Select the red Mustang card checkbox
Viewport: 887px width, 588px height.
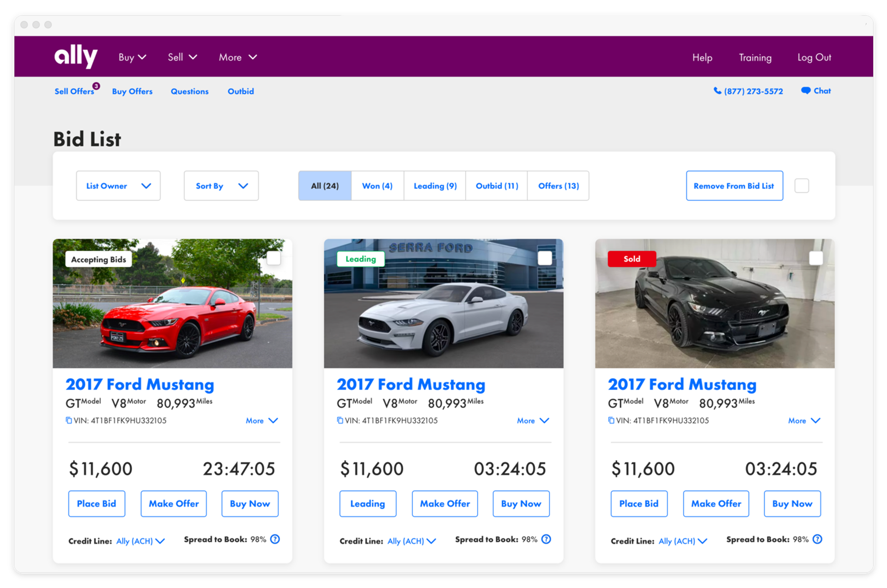point(273,258)
